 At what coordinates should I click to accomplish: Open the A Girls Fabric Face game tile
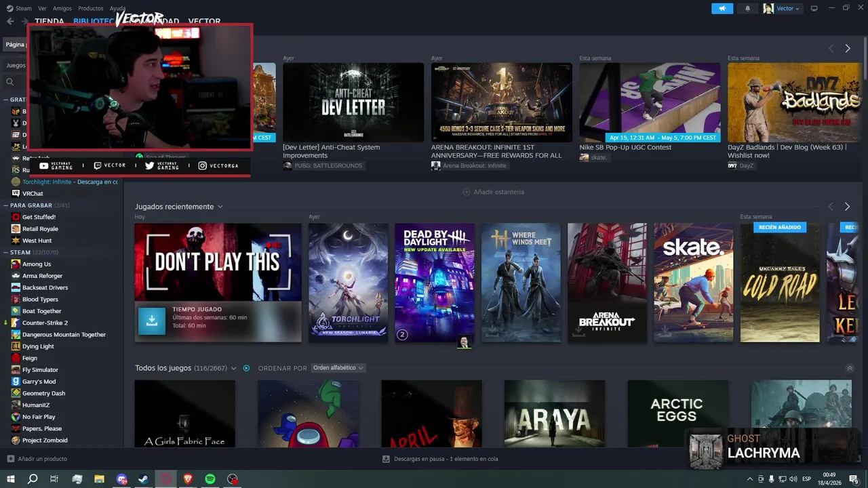(184, 413)
